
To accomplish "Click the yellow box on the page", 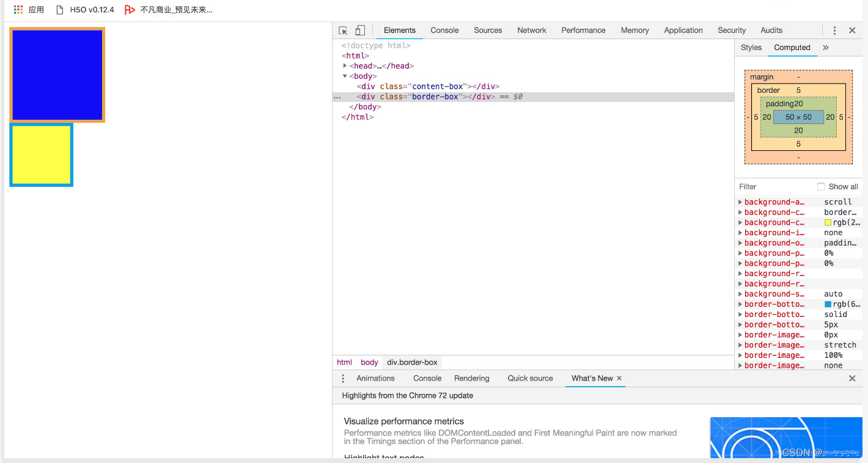I will click(42, 155).
